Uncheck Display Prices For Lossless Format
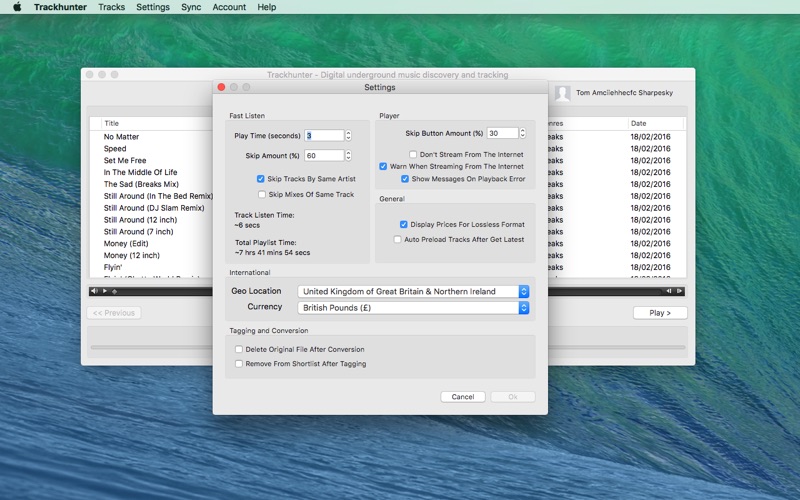 [x=404, y=224]
